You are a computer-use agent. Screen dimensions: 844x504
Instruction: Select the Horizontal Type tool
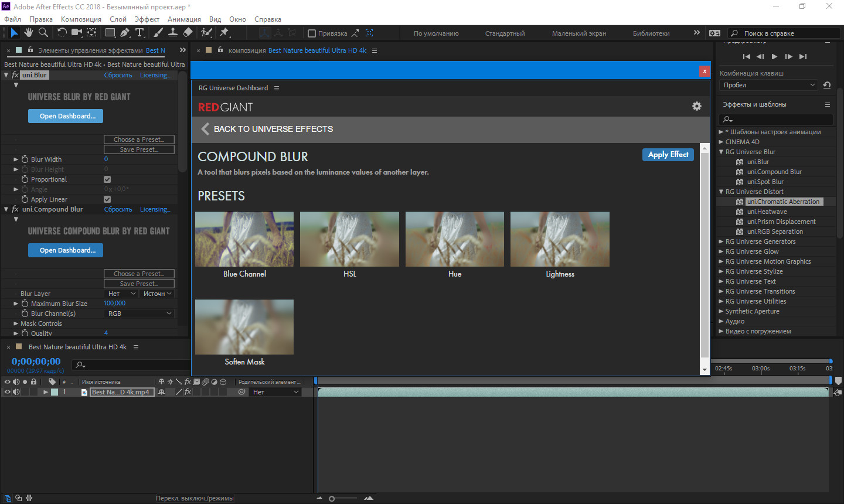coord(139,33)
